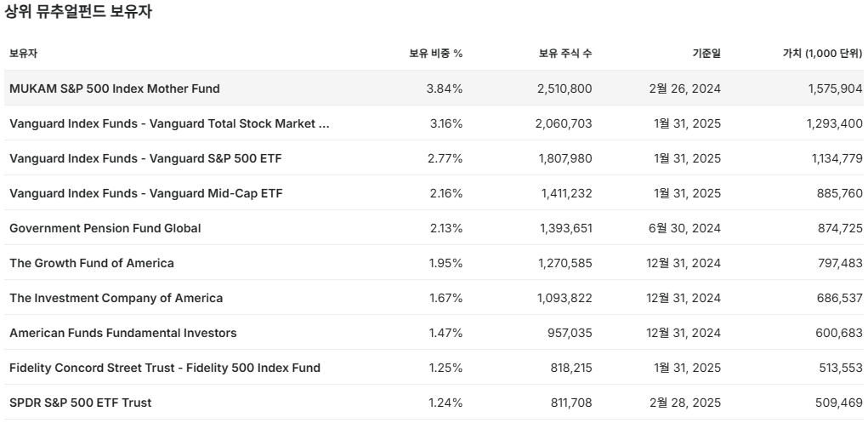This screenshot has width=868, height=423.
Task: Click share count 1,393,651
Action: coord(565,228)
